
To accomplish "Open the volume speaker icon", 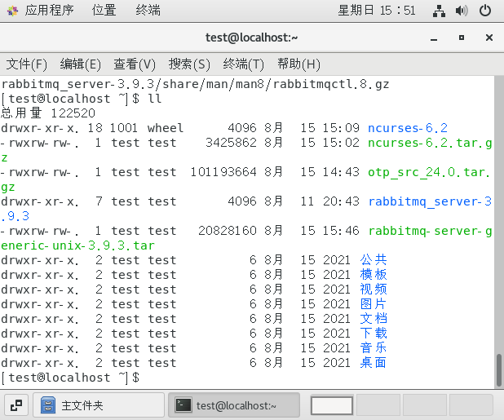I will 462,11.
